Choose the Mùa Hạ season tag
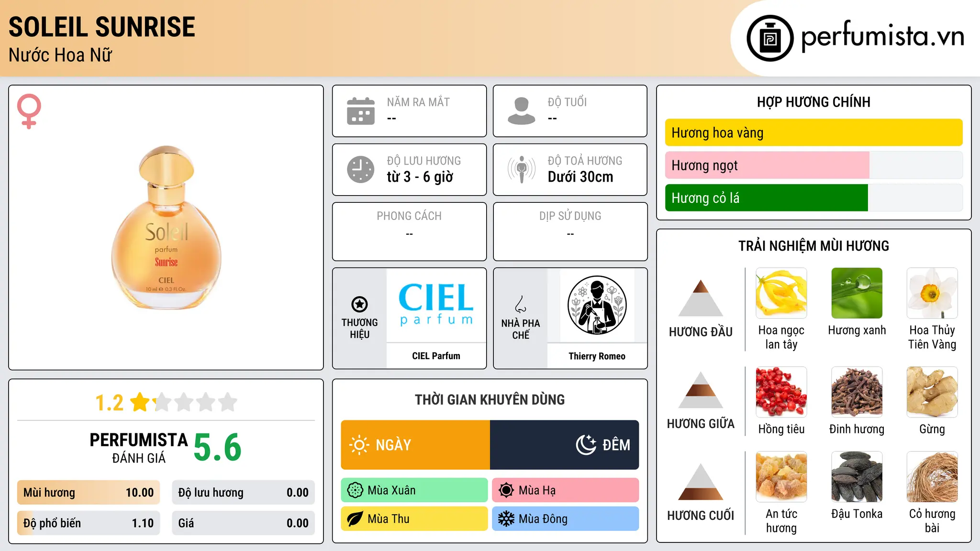The image size is (980, 551). [x=566, y=490]
